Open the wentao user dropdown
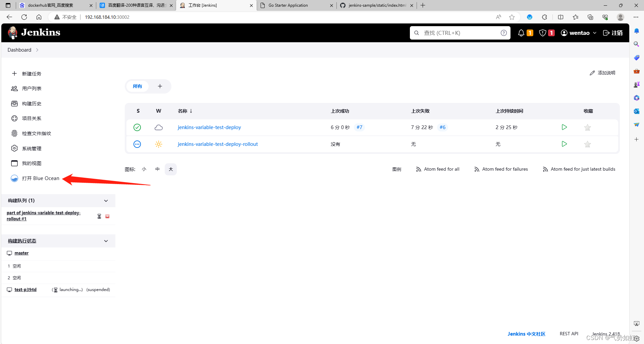 pos(579,33)
